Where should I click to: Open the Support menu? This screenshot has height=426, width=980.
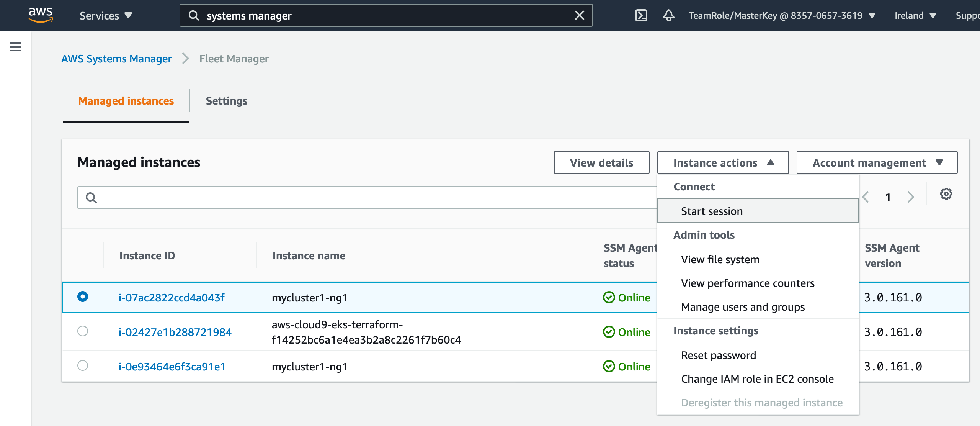[968, 16]
